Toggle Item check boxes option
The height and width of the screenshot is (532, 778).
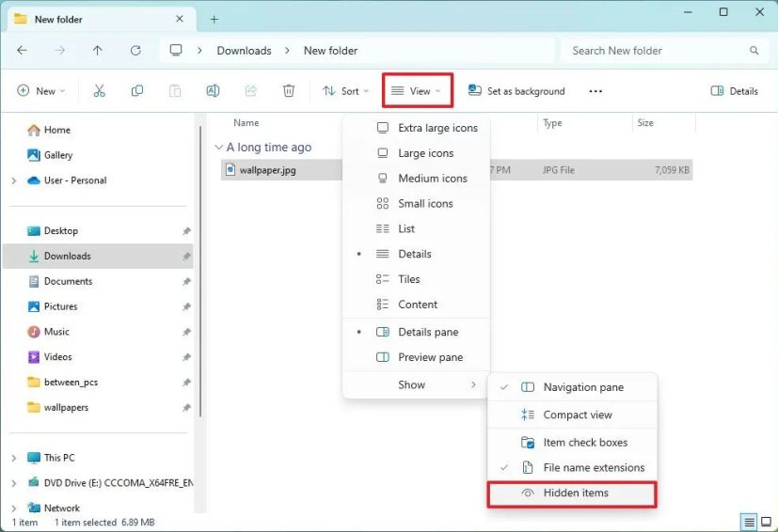pyautogui.click(x=572, y=443)
